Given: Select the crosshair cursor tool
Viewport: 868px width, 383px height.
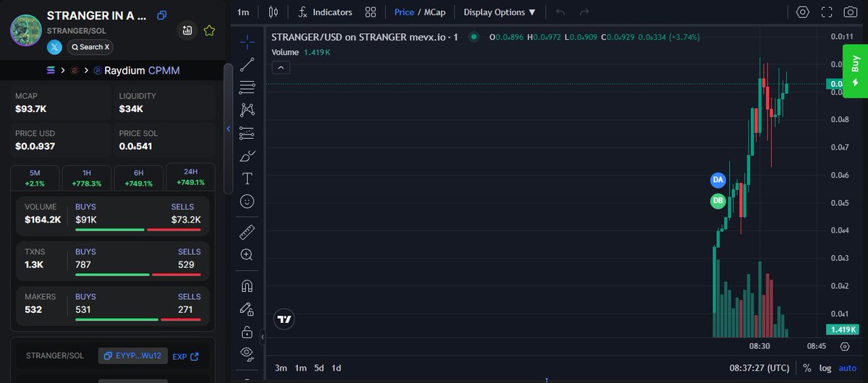Looking at the screenshot, I should (247, 40).
